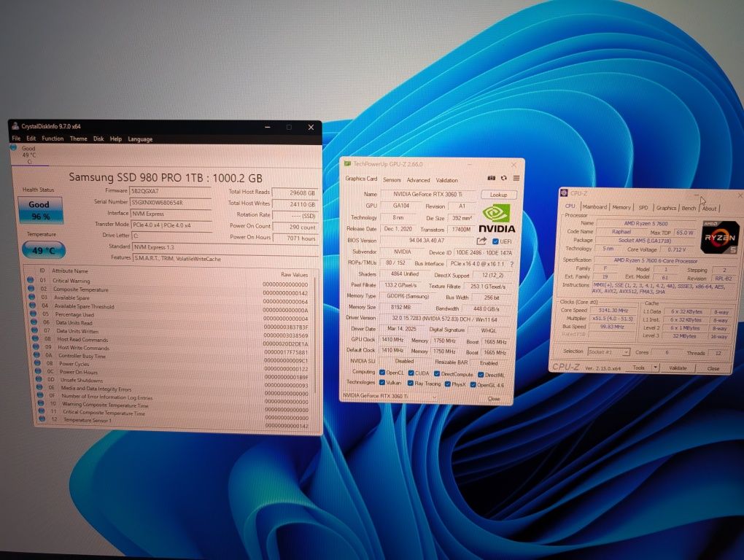This screenshot has width=744, height=560.
Task: Toggle the DirectCompute checkbox
Action: [437, 373]
